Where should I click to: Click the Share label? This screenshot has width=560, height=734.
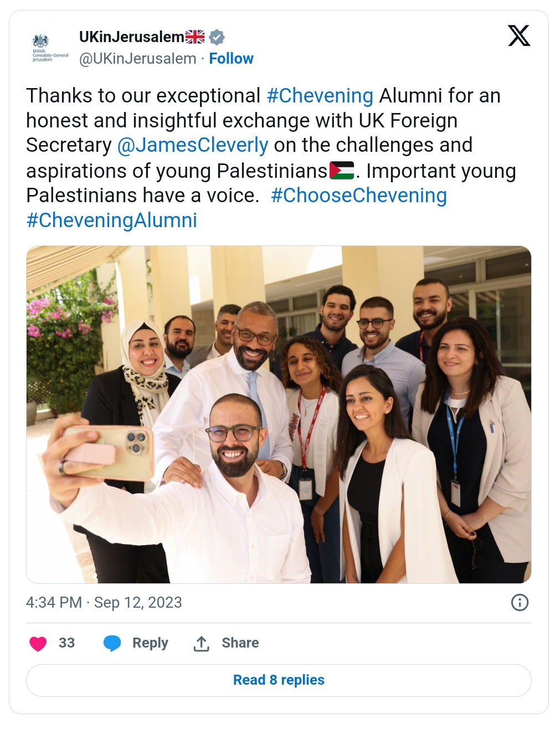240,643
